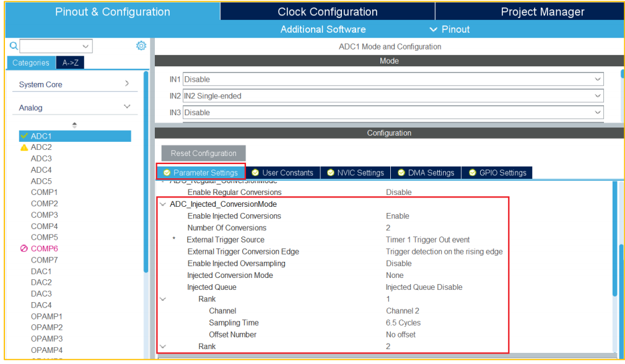Open Additional Software menu
The width and height of the screenshot is (625, 364).
point(323,30)
